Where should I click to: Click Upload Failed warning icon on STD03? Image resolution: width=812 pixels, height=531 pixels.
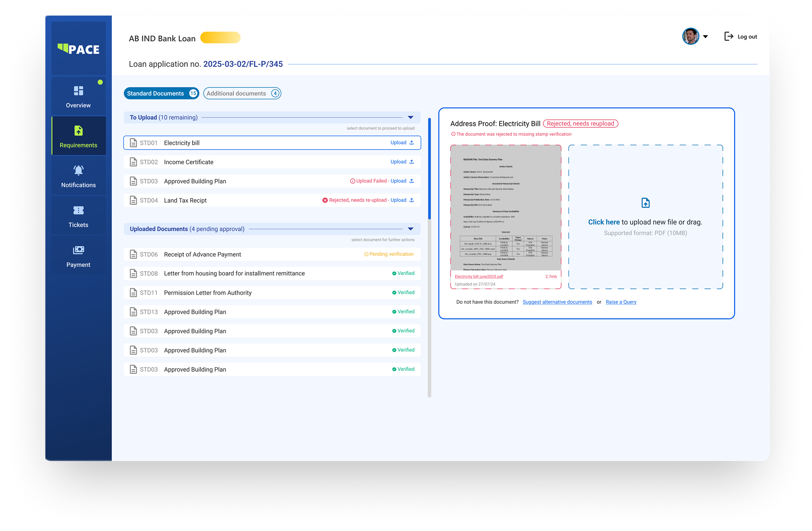tap(352, 181)
